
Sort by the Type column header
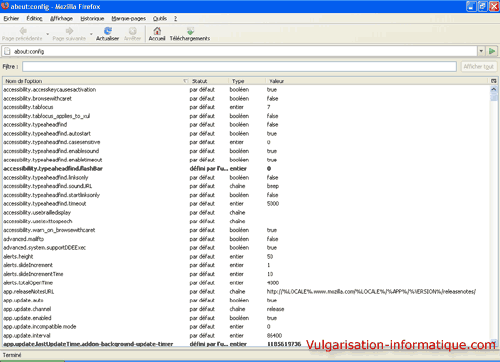pyautogui.click(x=247, y=81)
